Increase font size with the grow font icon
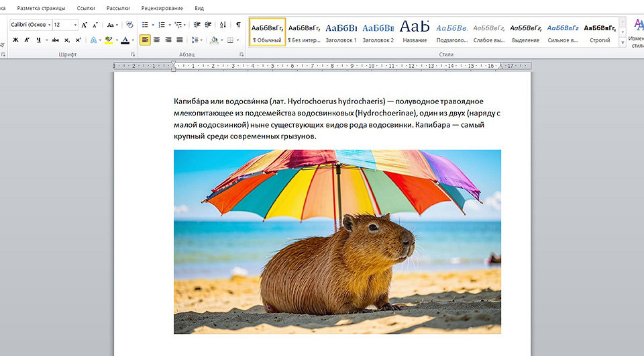The height and width of the screenshot is (356, 644). pyautogui.click(x=85, y=25)
